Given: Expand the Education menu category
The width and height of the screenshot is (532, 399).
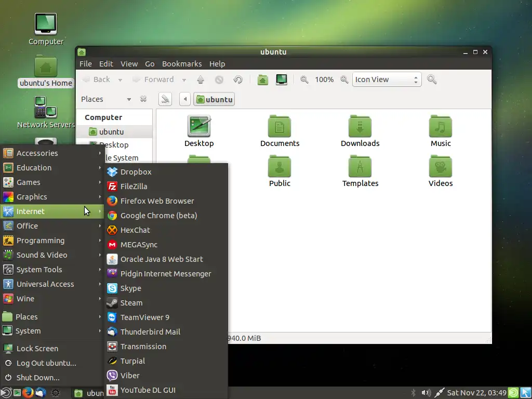Looking at the screenshot, I should pyautogui.click(x=52, y=168).
